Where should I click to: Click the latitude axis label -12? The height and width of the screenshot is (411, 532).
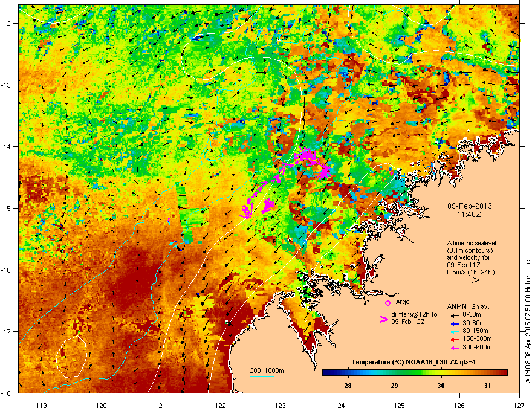point(6,24)
